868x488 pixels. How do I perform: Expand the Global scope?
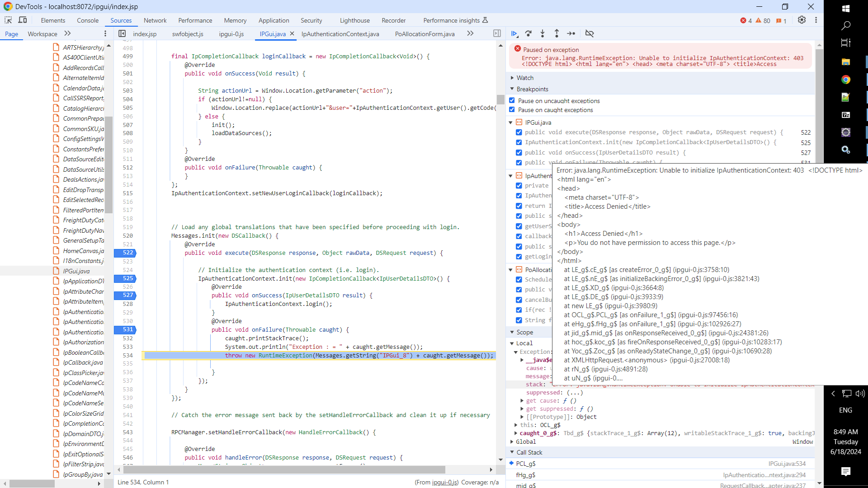click(x=525, y=441)
